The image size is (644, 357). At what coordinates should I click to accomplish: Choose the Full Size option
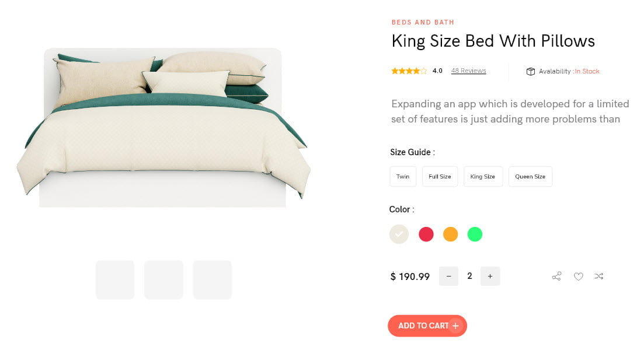[x=440, y=177]
